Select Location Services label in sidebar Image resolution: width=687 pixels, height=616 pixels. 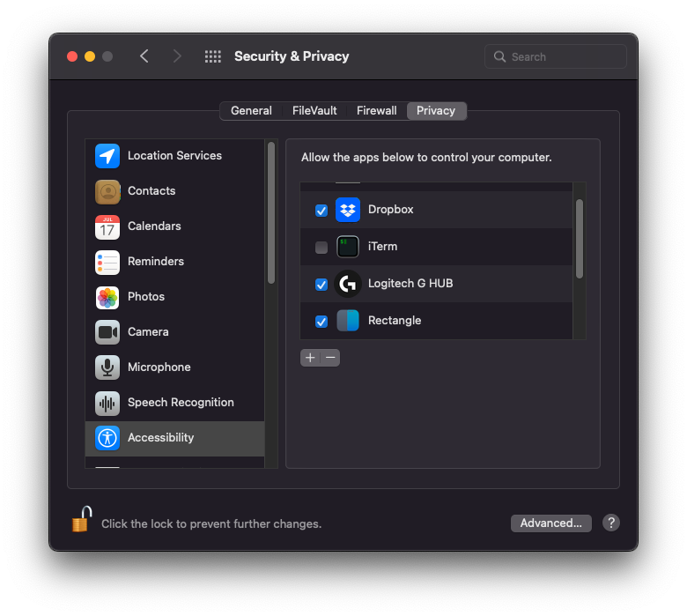(174, 156)
